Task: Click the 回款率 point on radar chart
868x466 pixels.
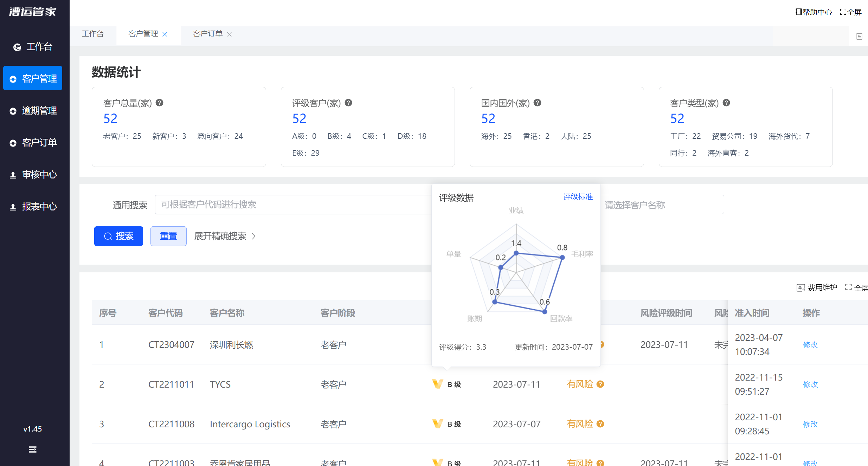Action: coord(545,312)
